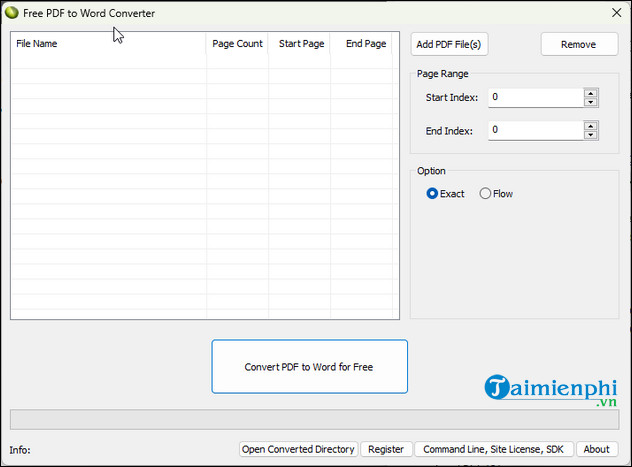Decrease the End Index value
This screenshot has height=467, width=632.
point(591,135)
